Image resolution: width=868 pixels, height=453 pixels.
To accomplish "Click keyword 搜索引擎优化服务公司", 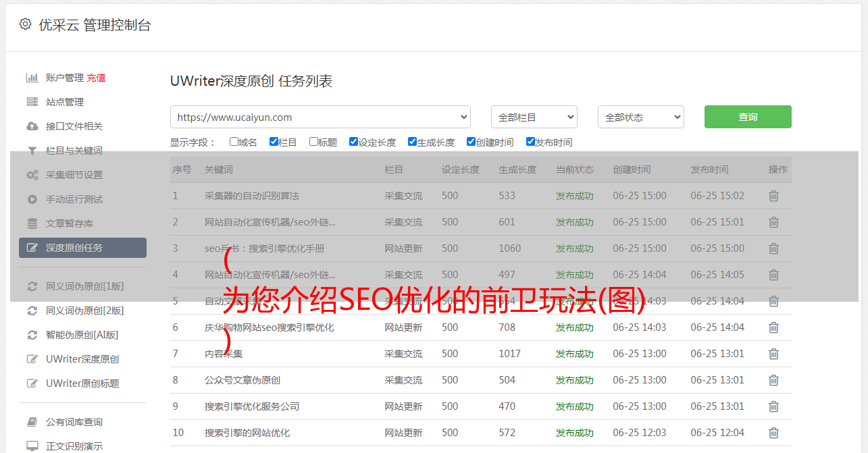I will [252, 406].
